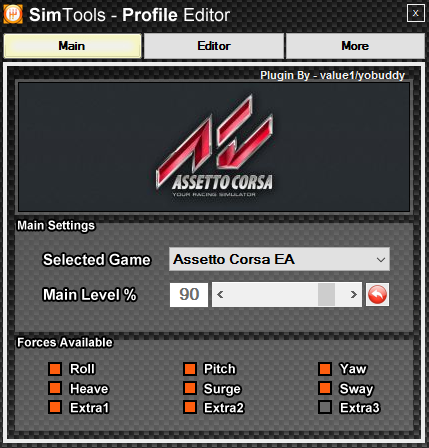Select the Main tab
This screenshot has height=448, width=429.
pos(72,46)
